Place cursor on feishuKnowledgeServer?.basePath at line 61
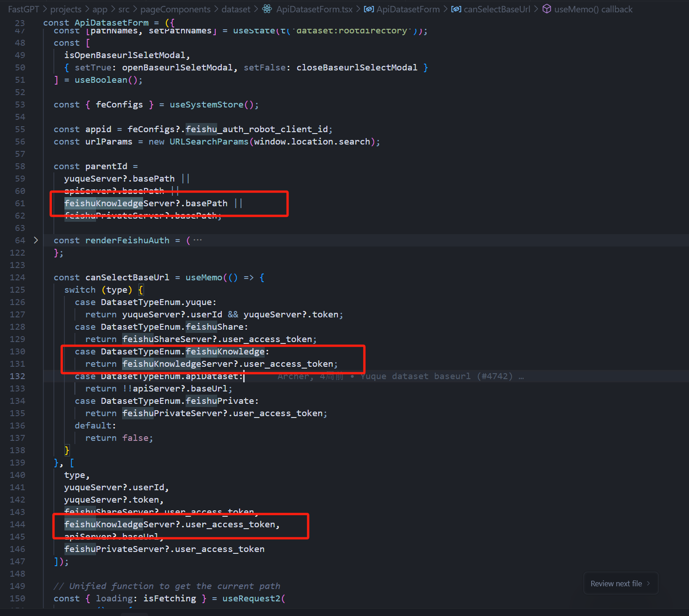The image size is (689, 616). click(146, 204)
